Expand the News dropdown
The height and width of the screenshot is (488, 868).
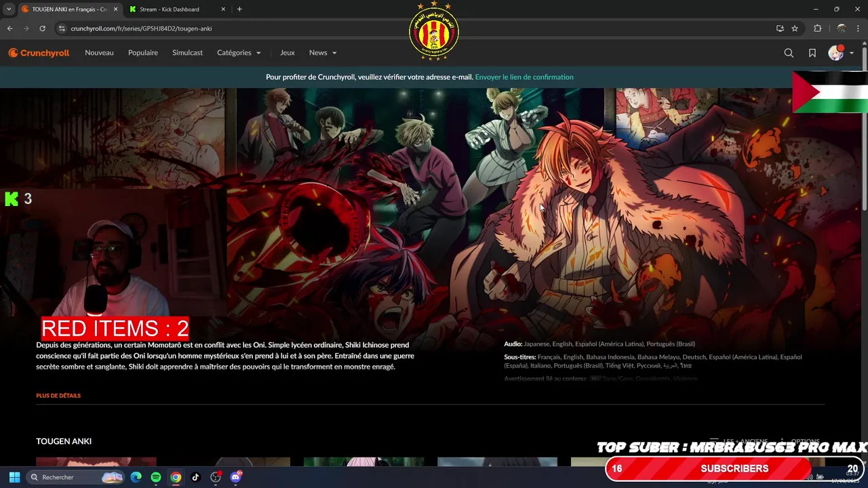coord(323,53)
